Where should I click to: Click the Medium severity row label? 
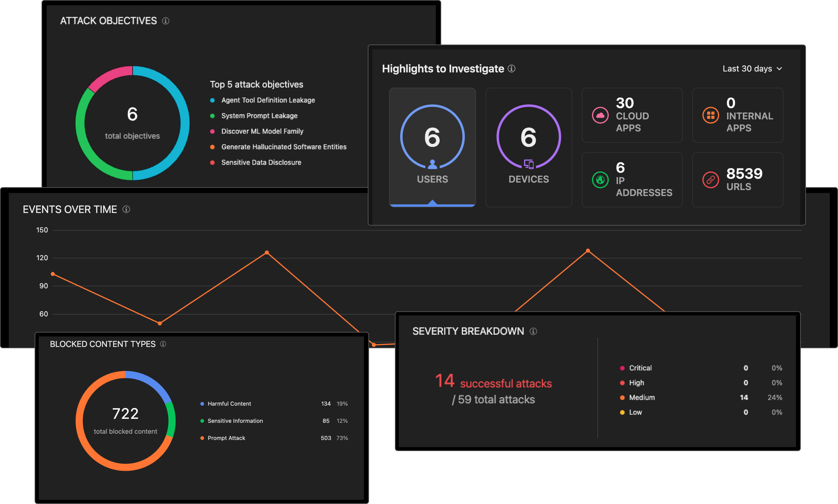point(642,398)
